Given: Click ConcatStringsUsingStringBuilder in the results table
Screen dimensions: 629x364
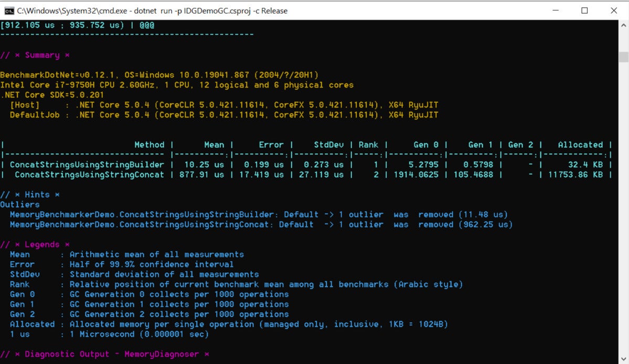Looking at the screenshot, I should point(87,165).
